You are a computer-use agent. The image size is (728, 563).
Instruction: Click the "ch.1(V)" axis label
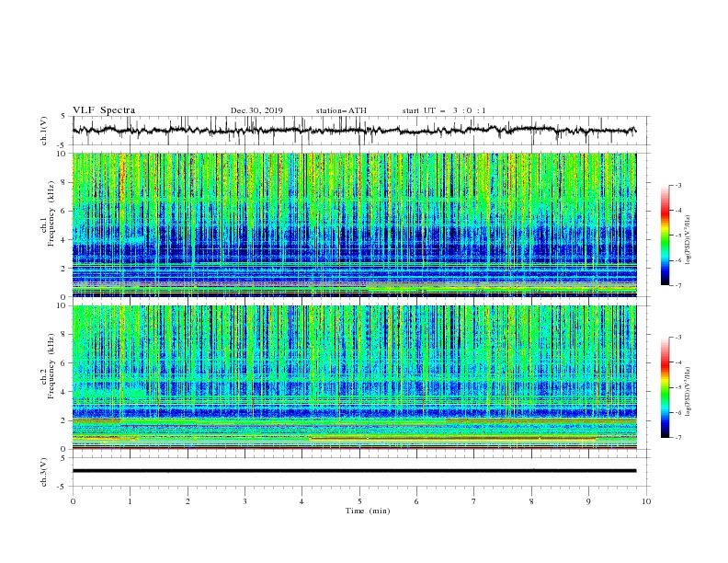[44, 131]
